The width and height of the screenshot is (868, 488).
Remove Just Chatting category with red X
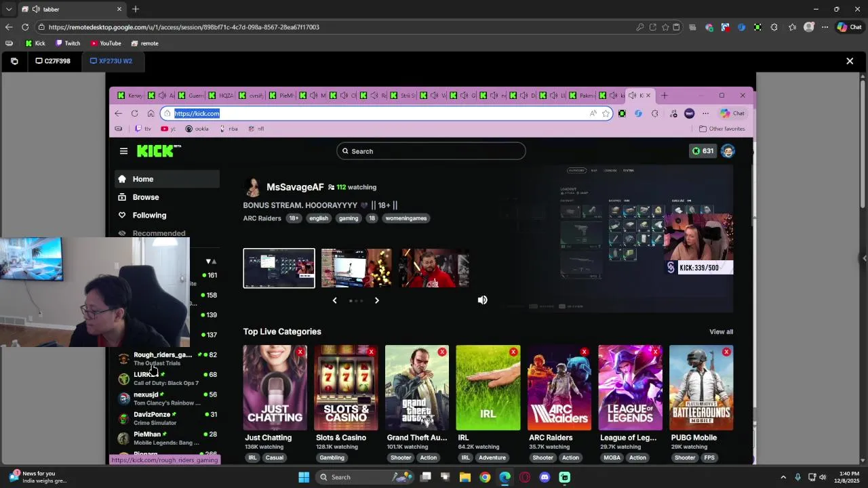pos(300,352)
